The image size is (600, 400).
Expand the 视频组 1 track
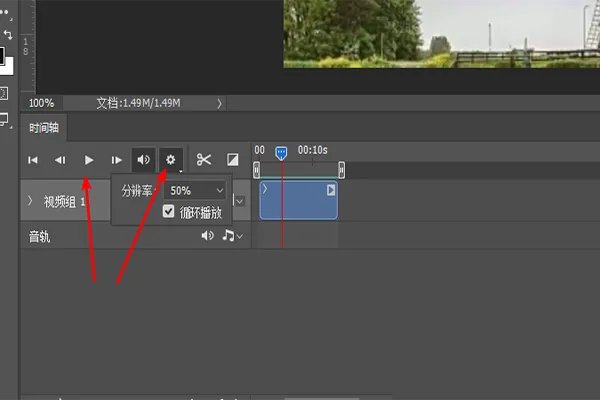tap(29, 201)
